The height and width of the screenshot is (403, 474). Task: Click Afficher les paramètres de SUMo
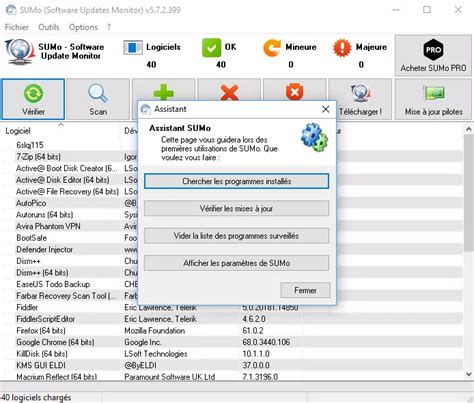tap(236, 263)
